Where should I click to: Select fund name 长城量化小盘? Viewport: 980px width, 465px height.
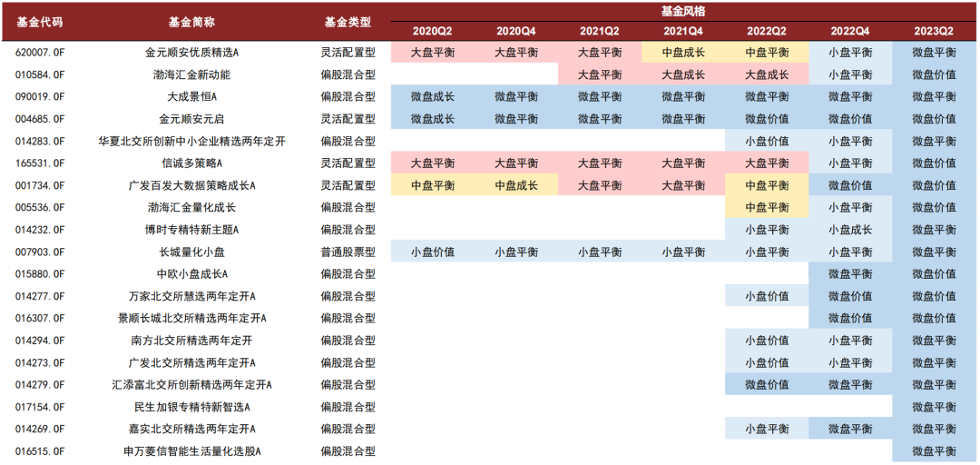(192, 252)
